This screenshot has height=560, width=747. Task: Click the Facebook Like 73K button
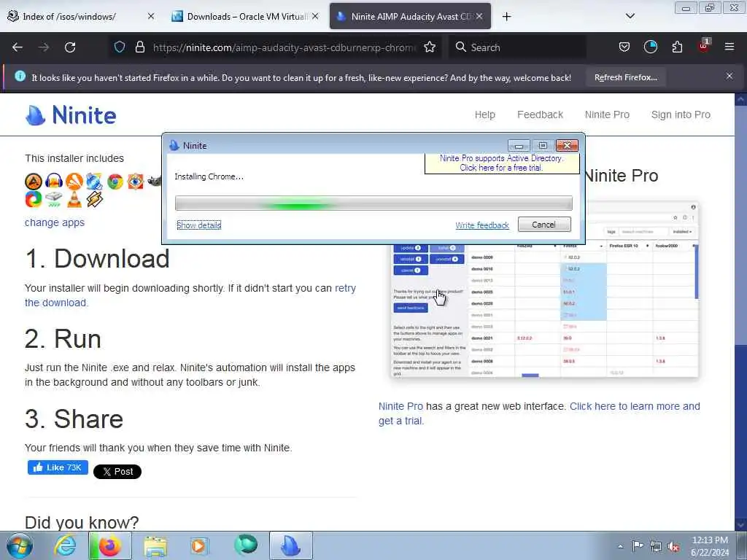click(58, 467)
